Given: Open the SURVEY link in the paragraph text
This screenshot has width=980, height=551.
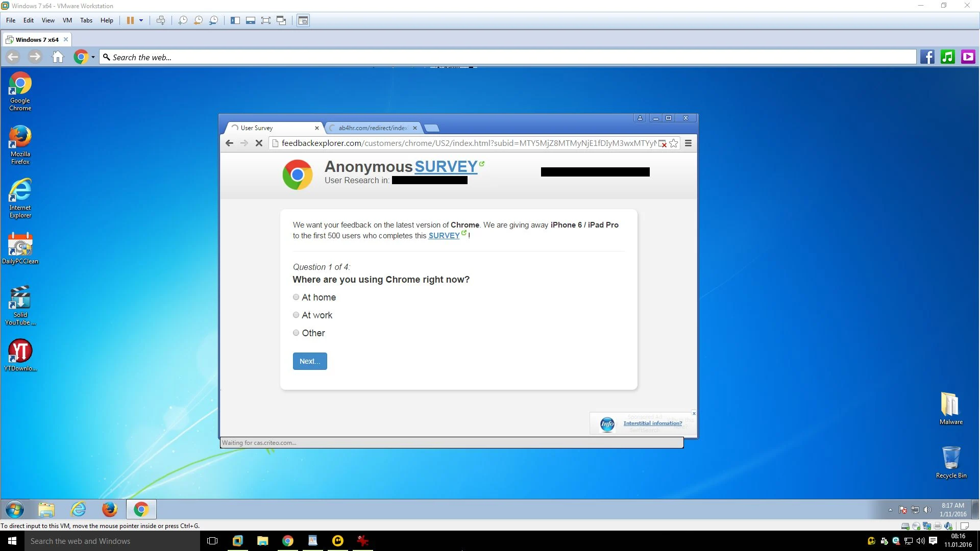Looking at the screenshot, I should [x=444, y=236].
